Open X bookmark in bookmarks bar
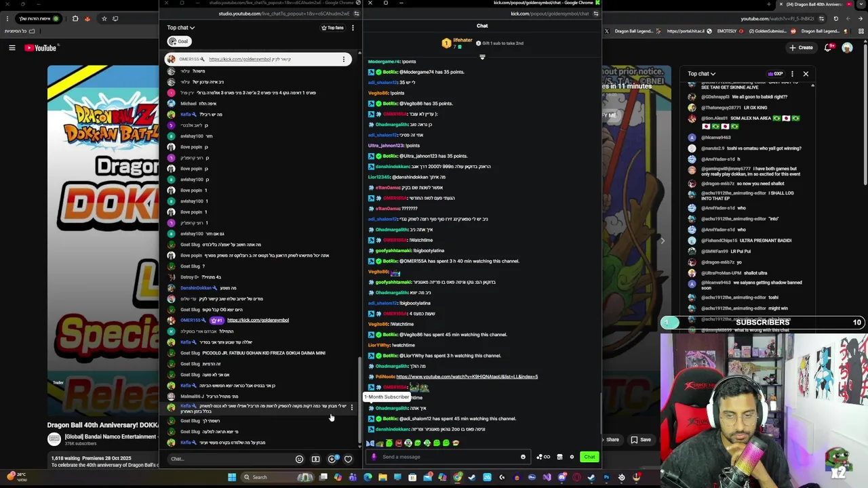Viewport: 868px width, 488px height. pos(607,31)
